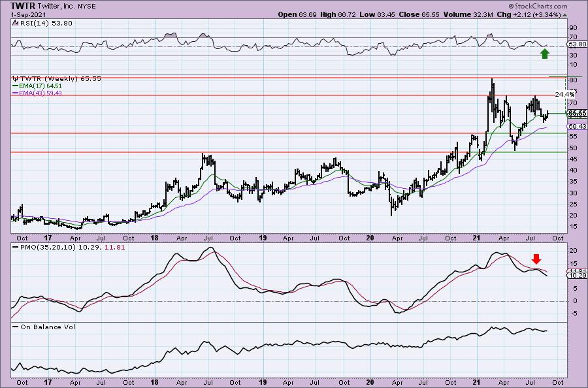Click the Chg +2.12 (+3.34%) value
588x388 pixels.
529,14
